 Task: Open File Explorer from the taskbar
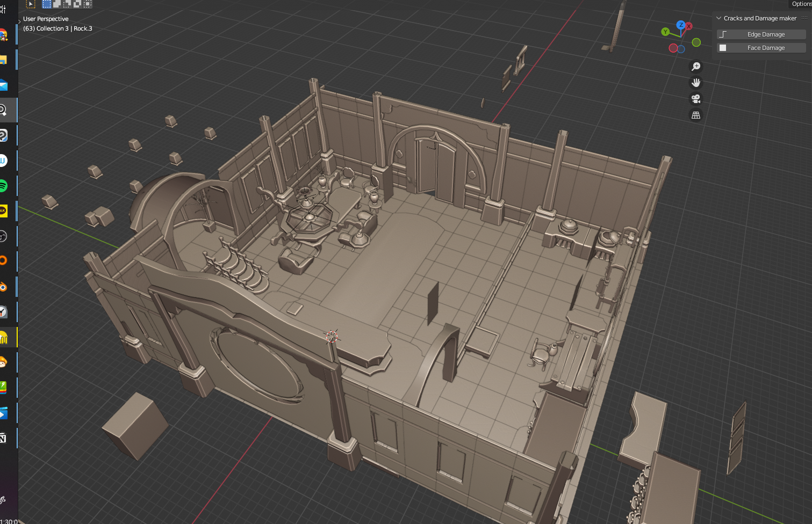tap(3, 60)
